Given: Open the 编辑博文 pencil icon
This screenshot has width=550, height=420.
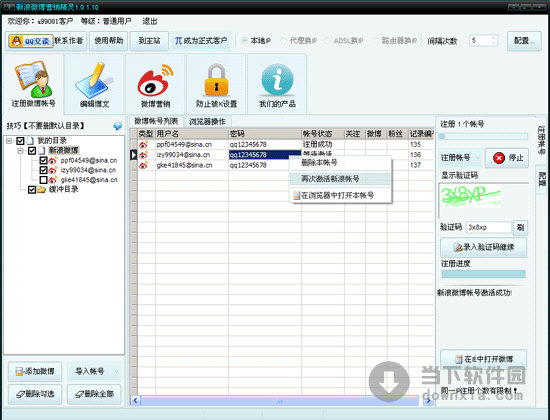Looking at the screenshot, I should tap(94, 80).
